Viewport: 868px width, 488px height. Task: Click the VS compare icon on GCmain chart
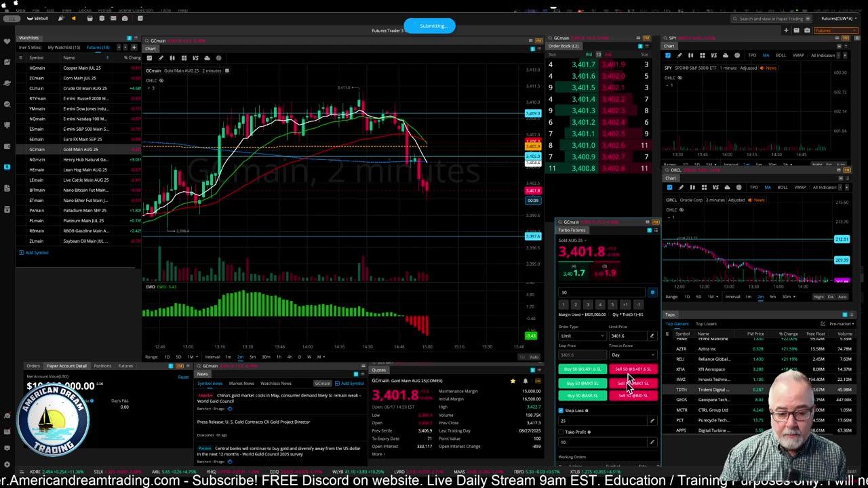[x=195, y=58]
